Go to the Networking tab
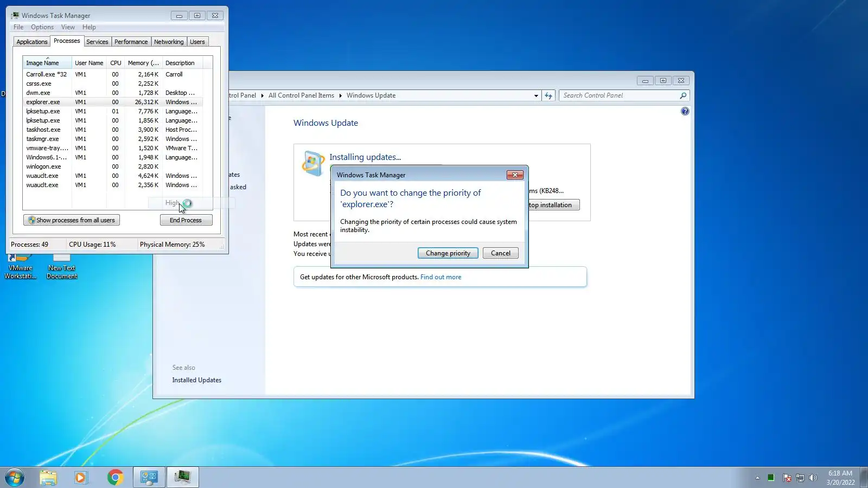The height and width of the screenshot is (488, 868). 169,42
